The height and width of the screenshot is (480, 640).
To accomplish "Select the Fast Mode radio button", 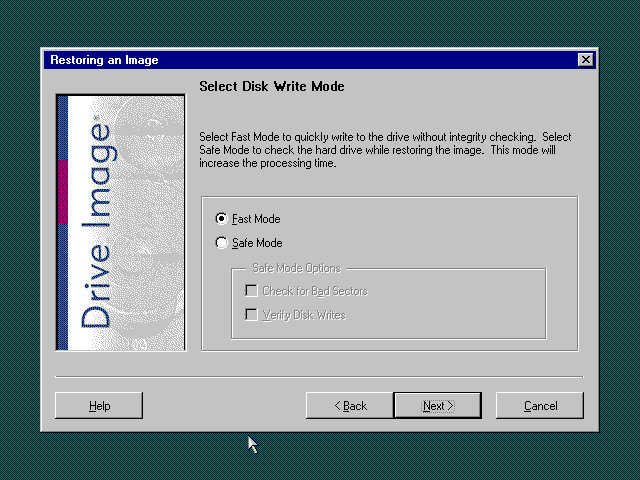I will [221, 219].
